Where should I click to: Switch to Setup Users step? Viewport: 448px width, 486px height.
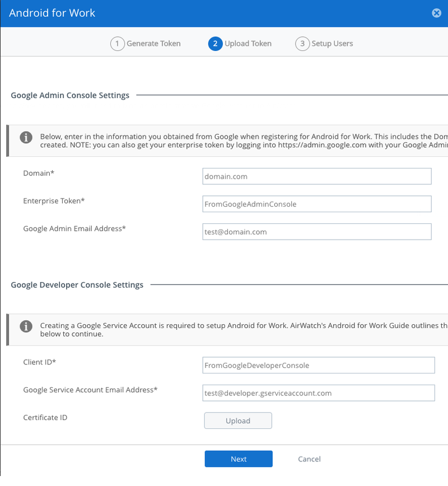[332, 44]
